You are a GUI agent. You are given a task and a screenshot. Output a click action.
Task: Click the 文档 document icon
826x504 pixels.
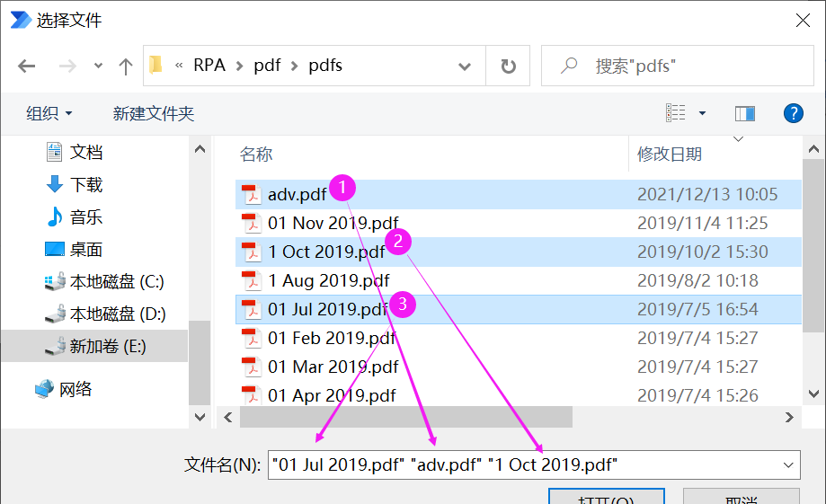[54, 152]
